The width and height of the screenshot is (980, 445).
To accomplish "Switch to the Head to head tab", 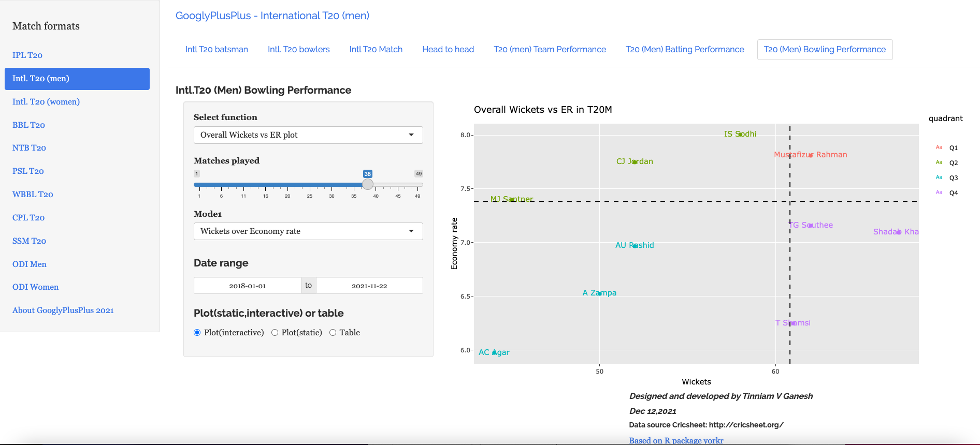I will 448,50.
